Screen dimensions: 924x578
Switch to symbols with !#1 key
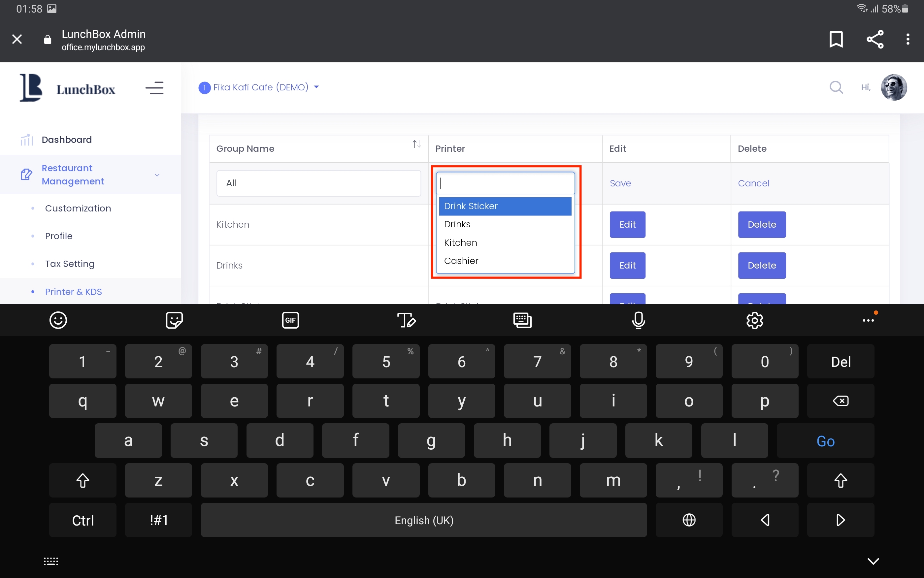tap(158, 520)
